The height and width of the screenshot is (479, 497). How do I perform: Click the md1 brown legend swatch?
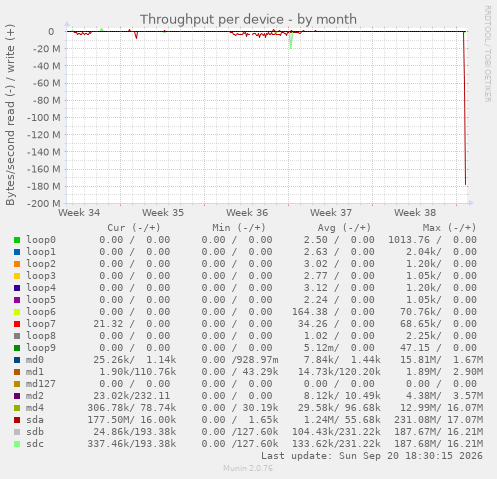click(x=17, y=372)
